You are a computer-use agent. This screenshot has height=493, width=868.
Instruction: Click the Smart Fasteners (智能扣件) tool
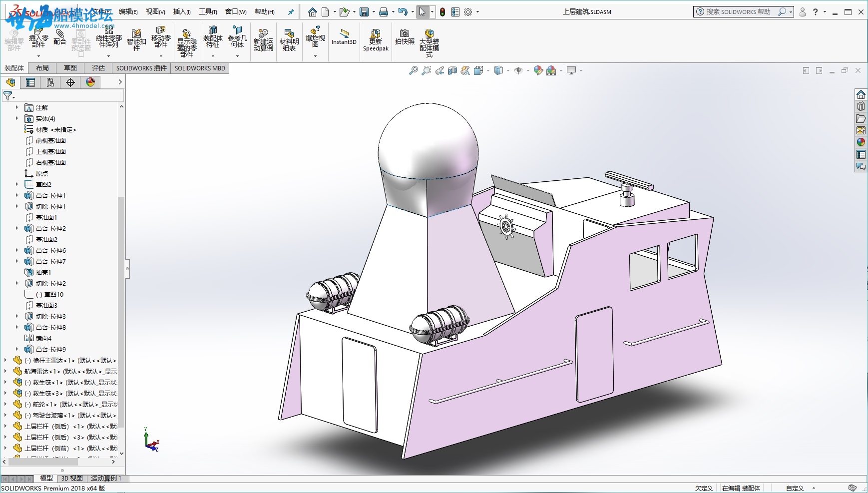coord(136,40)
